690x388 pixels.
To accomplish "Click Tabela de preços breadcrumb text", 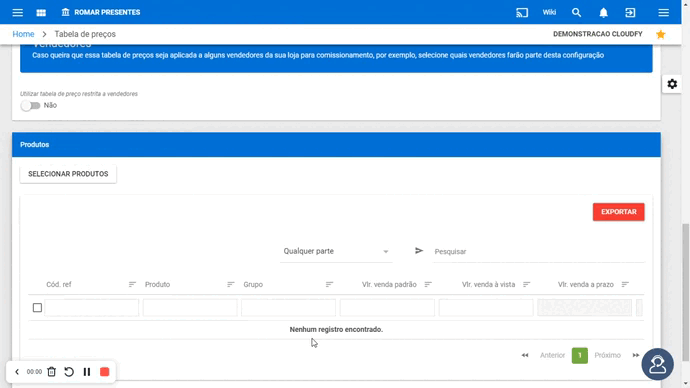I will (x=85, y=34).
